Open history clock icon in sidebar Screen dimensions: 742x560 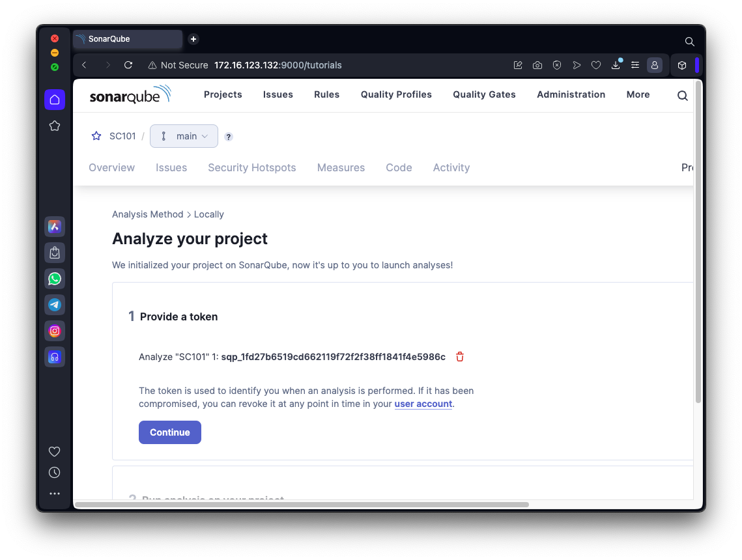tap(55, 473)
